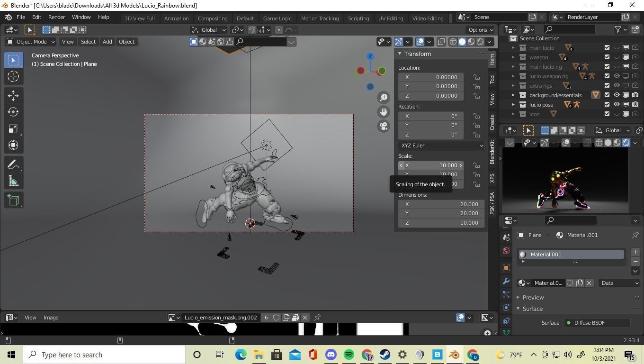The width and height of the screenshot is (644, 364).
Task: Toggle fake user shield for Material.001
Action: [x=570, y=283]
